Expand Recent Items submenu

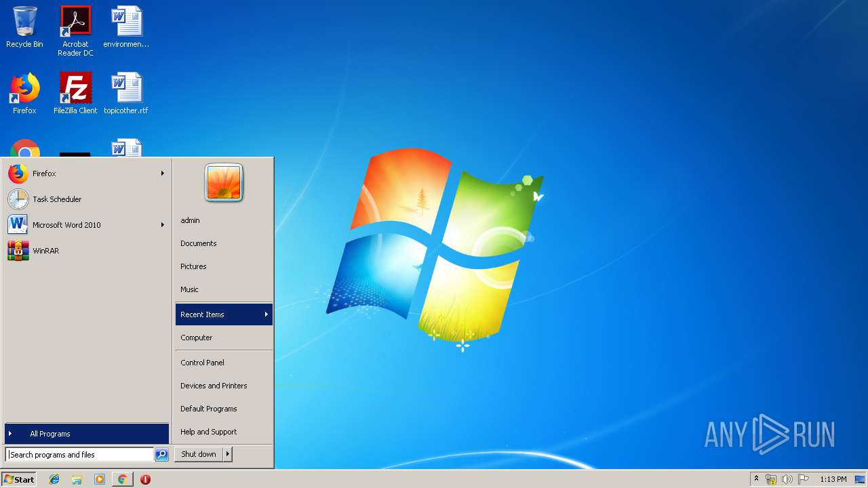(x=224, y=314)
